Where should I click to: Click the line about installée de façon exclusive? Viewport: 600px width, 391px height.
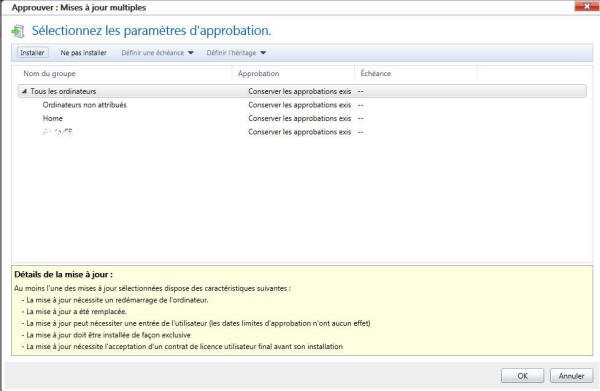(x=106, y=335)
